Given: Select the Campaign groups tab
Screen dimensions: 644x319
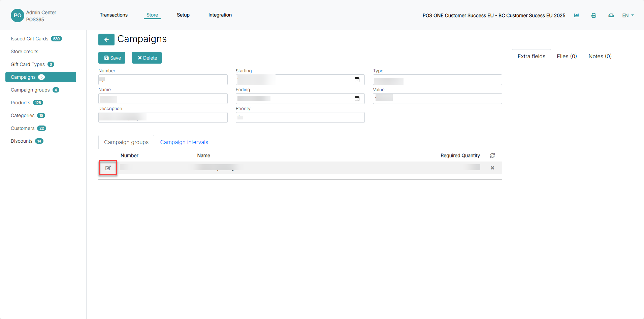Looking at the screenshot, I should pos(126,142).
